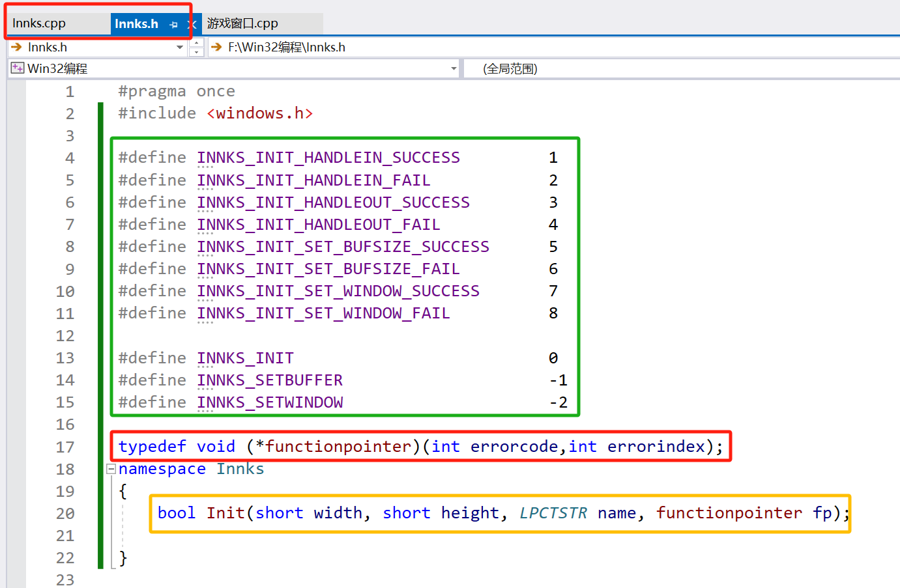Click the value -1 on line 14
This screenshot has height=588, width=900.
[x=559, y=380]
